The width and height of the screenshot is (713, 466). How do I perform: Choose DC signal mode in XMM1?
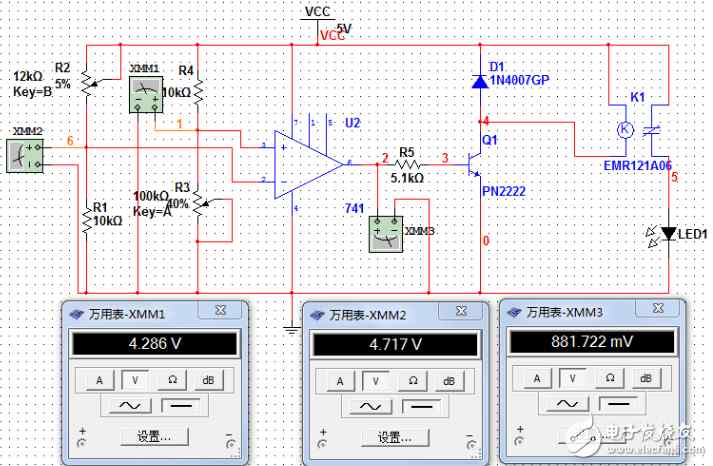[x=181, y=406]
